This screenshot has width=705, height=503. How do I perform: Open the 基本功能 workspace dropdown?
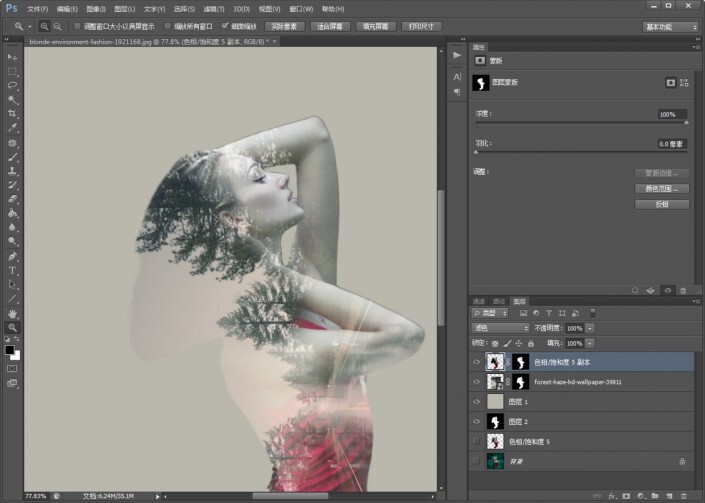(670, 26)
